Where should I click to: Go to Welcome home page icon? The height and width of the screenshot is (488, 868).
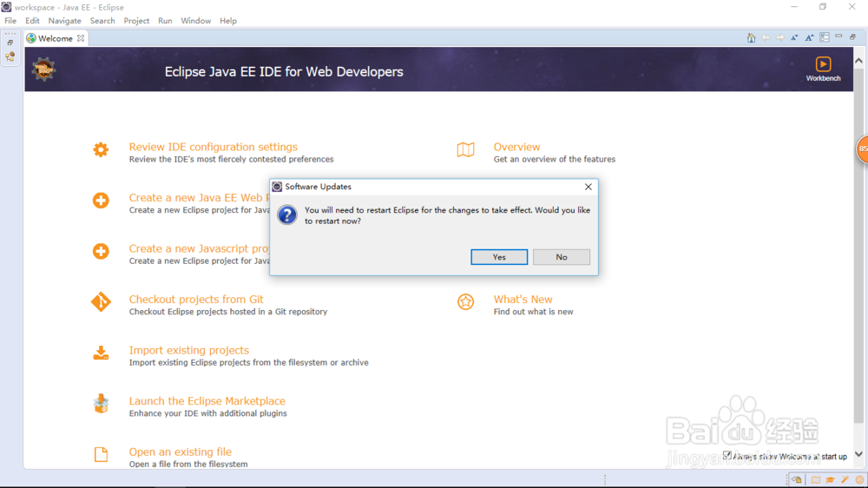pos(751,37)
